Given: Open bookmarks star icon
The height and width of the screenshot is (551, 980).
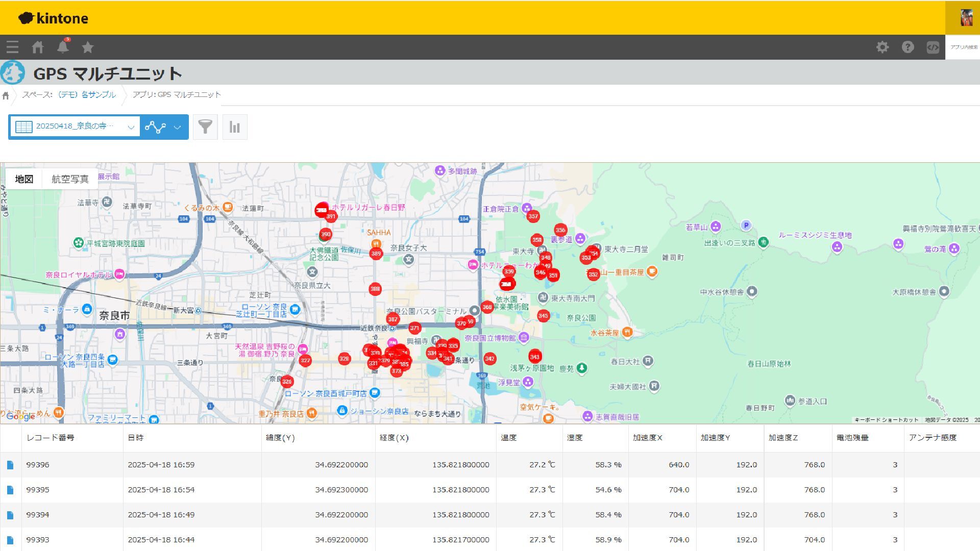Looking at the screenshot, I should pos(88,47).
